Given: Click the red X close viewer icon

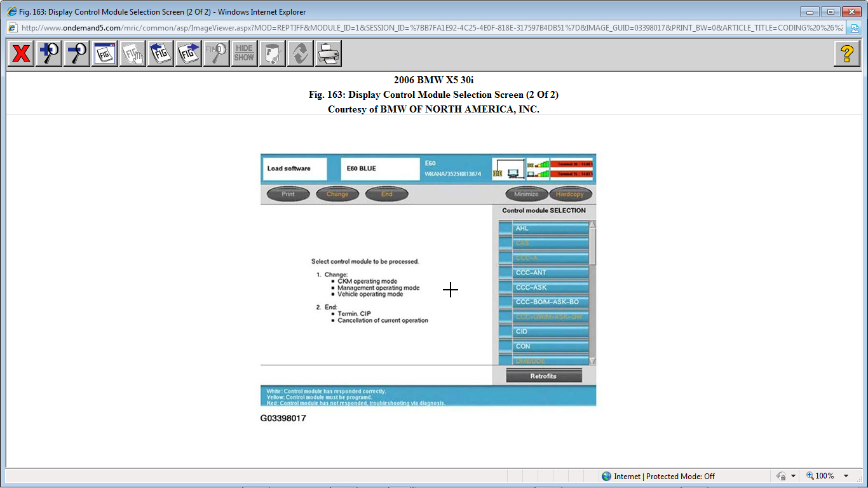Looking at the screenshot, I should click(x=21, y=53).
